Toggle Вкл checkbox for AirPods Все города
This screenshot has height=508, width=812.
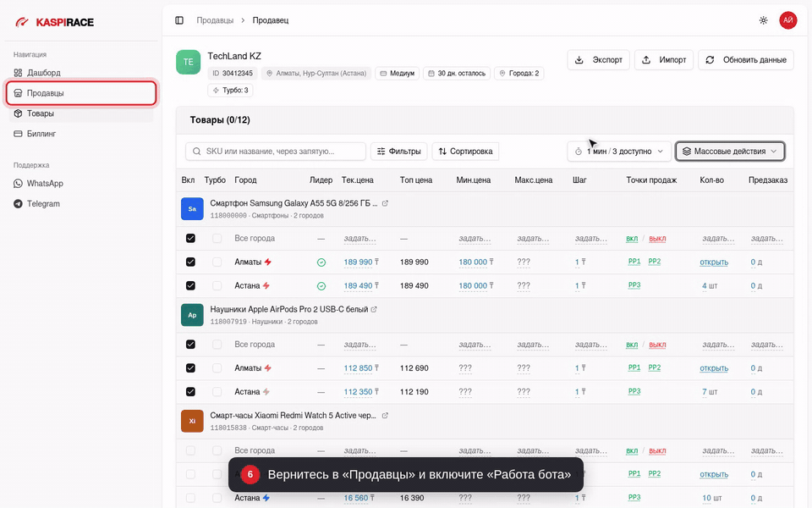click(190, 345)
